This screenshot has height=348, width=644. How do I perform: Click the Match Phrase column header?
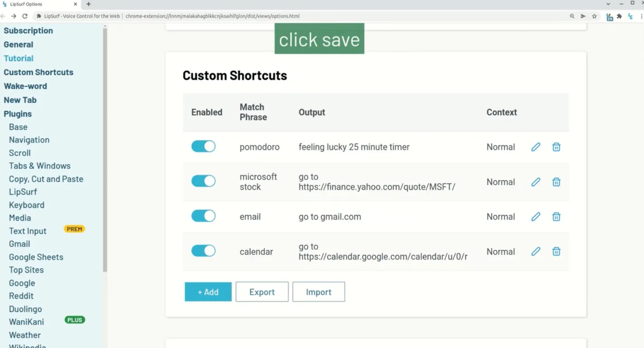(253, 112)
